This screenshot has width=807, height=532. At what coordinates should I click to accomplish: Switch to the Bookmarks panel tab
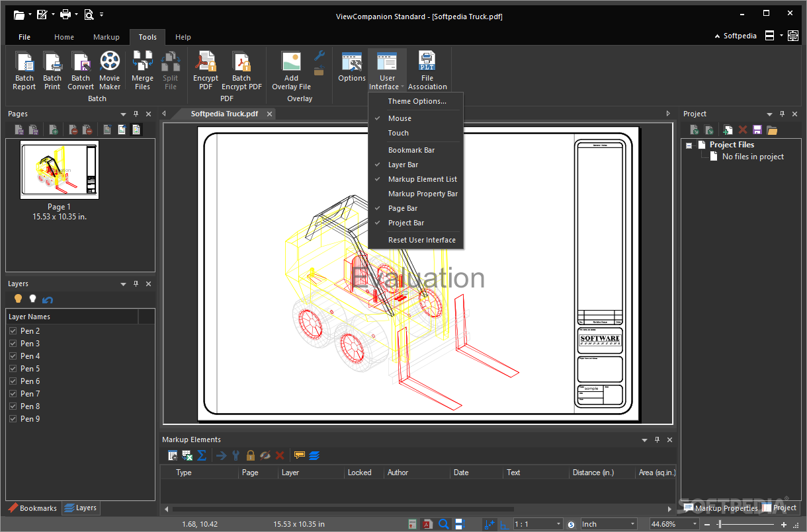pyautogui.click(x=33, y=508)
